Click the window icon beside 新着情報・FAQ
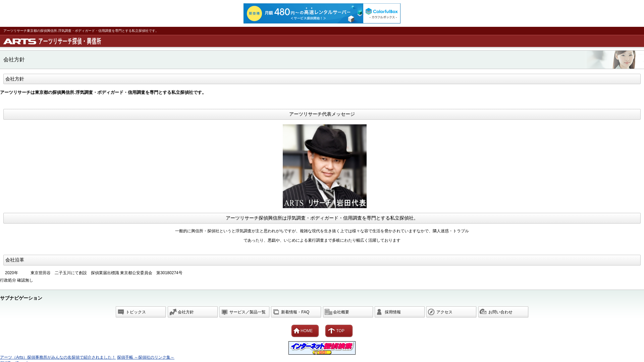This screenshot has height=362, width=644. pyautogui.click(x=276, y=312)
